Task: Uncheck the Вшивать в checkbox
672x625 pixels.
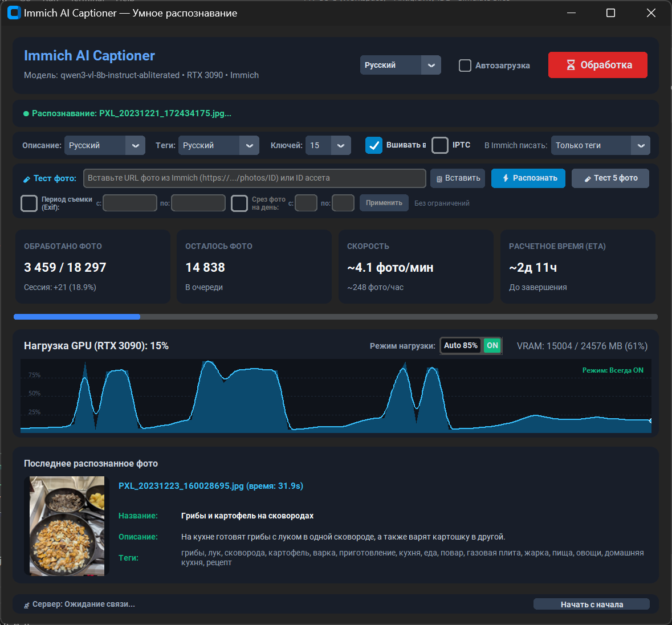Action: tap(374, 145)
